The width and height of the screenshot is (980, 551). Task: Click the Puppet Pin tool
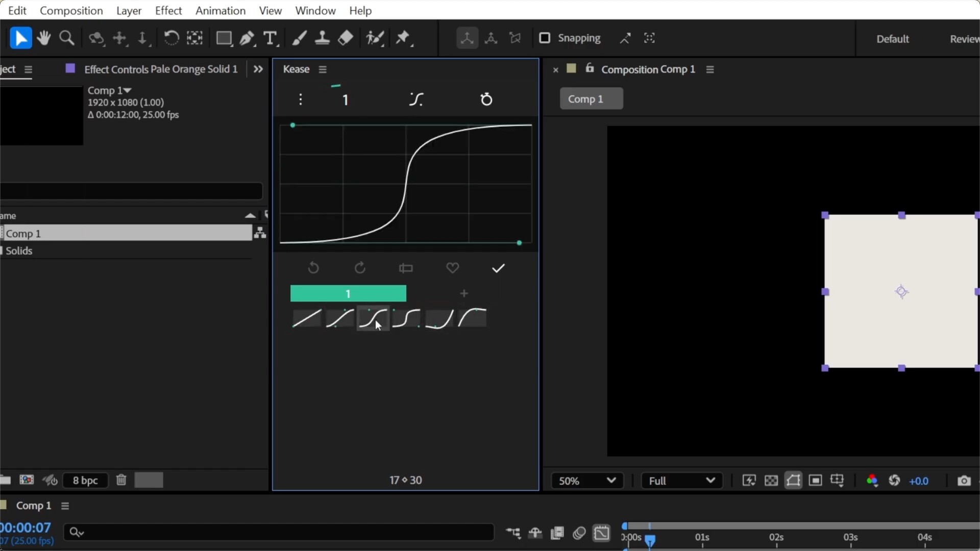[x=403, y=38]
